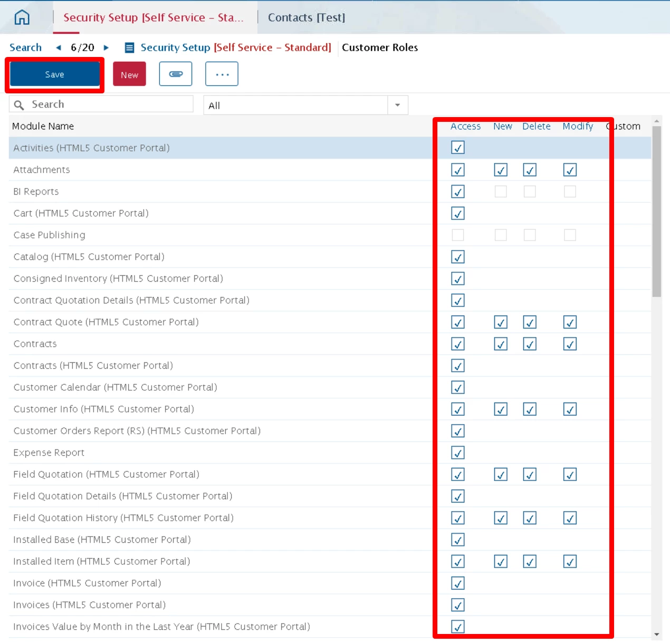Viewport: 670px width, 644px height.
Task: Click the New button
Action: (129, 74)
